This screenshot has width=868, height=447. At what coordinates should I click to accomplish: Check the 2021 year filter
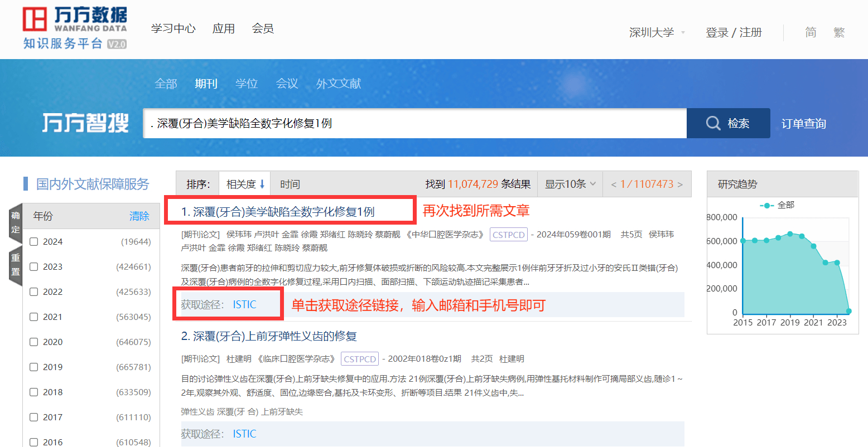tap(34, 317)
